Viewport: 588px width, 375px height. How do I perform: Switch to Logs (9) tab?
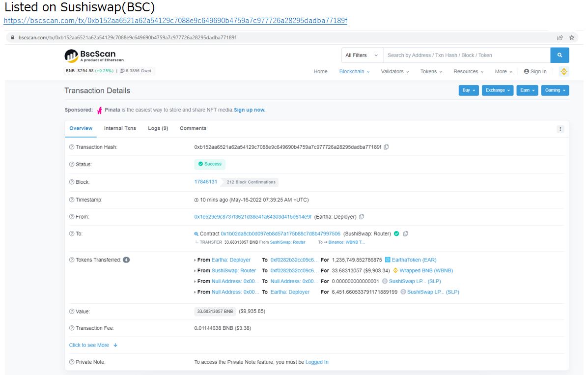coord(158,128)
